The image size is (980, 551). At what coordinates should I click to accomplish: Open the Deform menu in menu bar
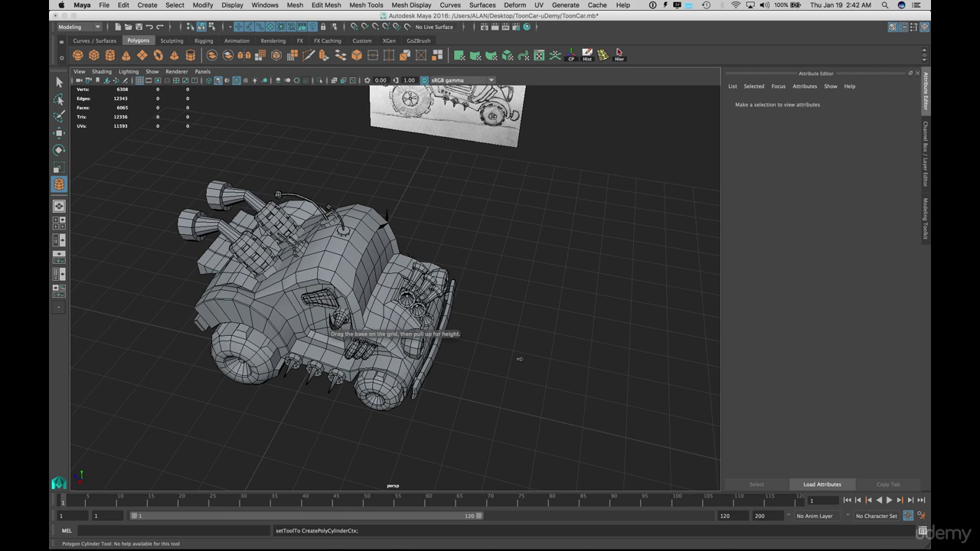514,5
